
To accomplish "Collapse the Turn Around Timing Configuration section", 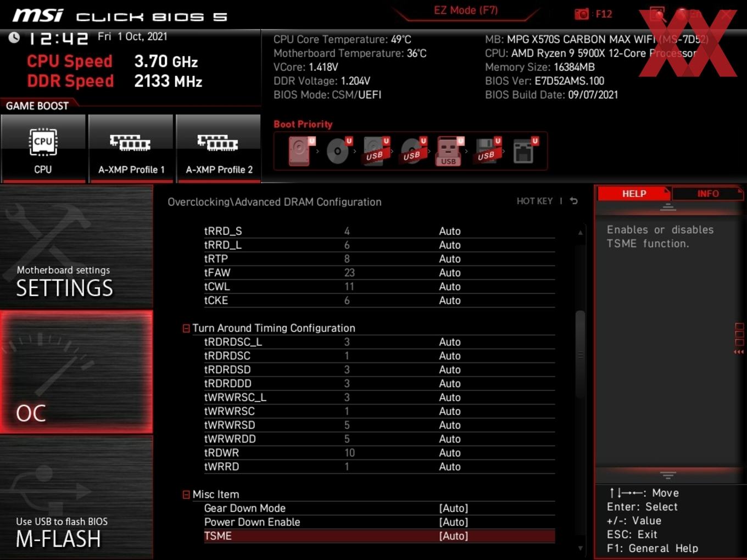I will [x=186, y=328].
